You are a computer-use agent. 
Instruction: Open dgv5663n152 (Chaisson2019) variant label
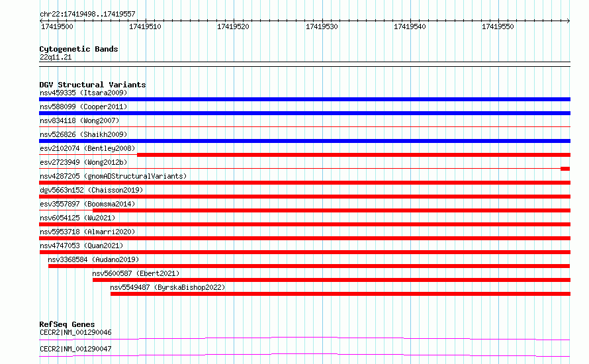click(91, 190)
